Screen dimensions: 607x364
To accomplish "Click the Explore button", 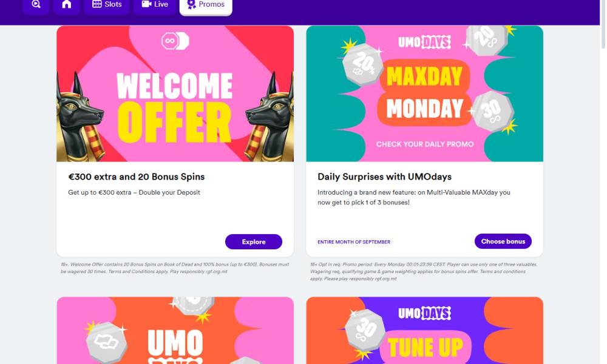I will point(254,242).
